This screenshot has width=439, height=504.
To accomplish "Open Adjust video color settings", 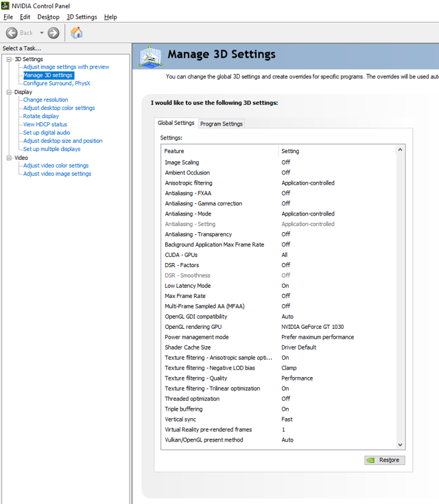I will click(x=56, y=165).
